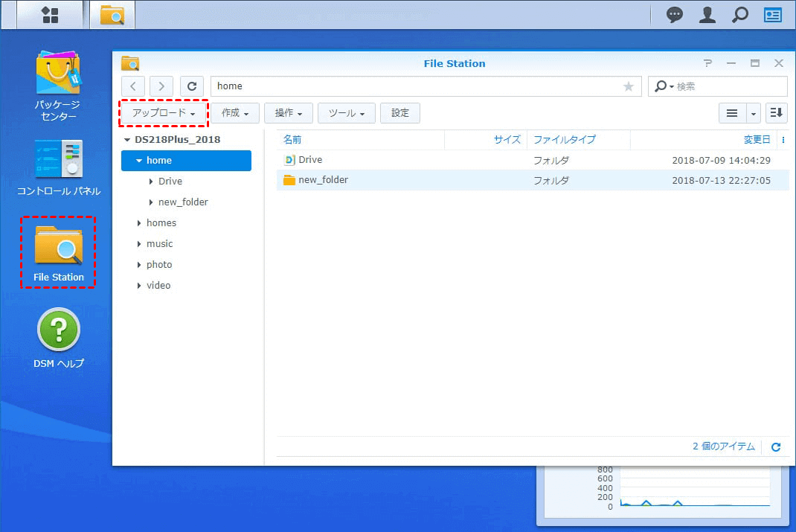
Task: Open the Upload (アップロード) dropdown
Action: 164,113
